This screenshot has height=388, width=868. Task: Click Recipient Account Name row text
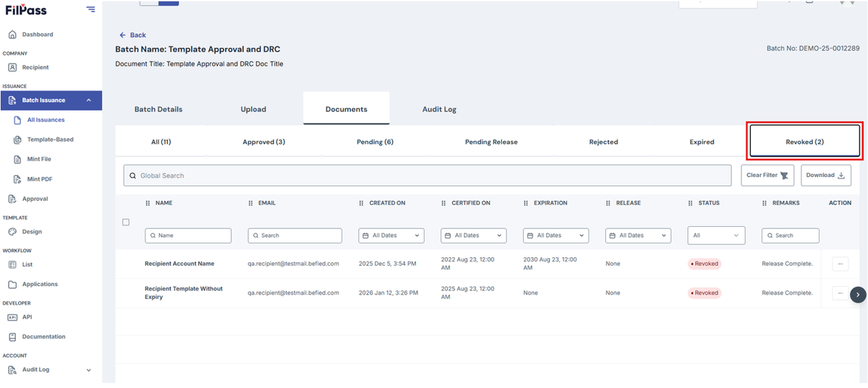click(x=179, y=264)
